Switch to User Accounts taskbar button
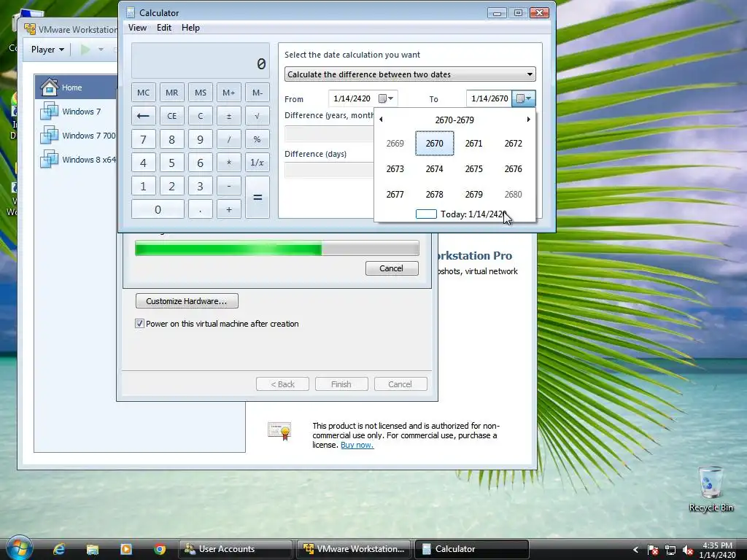 (236, 549)
